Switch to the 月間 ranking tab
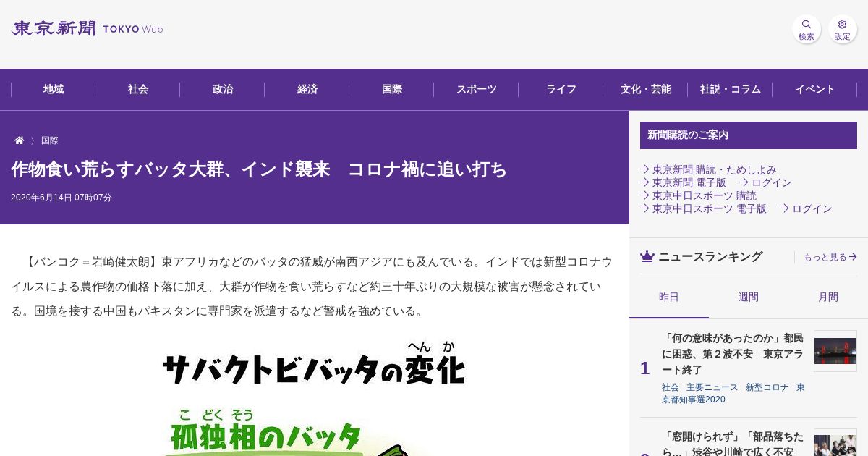The image size is (868, 456). pos(828,297)
